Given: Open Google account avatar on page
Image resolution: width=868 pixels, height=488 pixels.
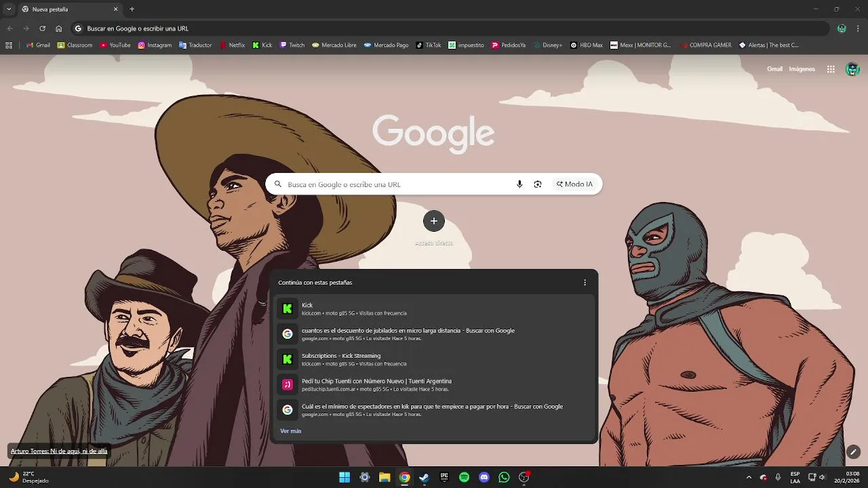Looking at the screenshot, I should (x=852, y=69).
